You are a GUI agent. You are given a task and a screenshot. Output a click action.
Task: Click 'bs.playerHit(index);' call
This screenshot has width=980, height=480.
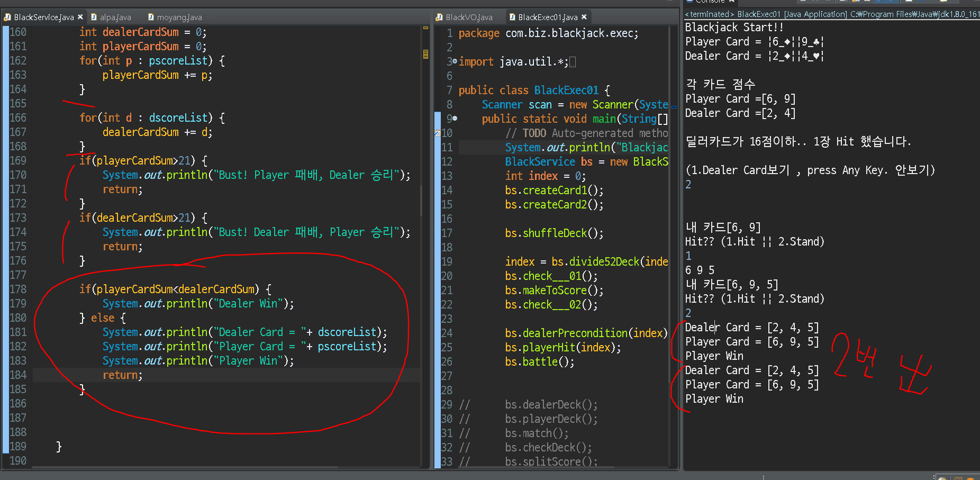click(x=563, y=347)
